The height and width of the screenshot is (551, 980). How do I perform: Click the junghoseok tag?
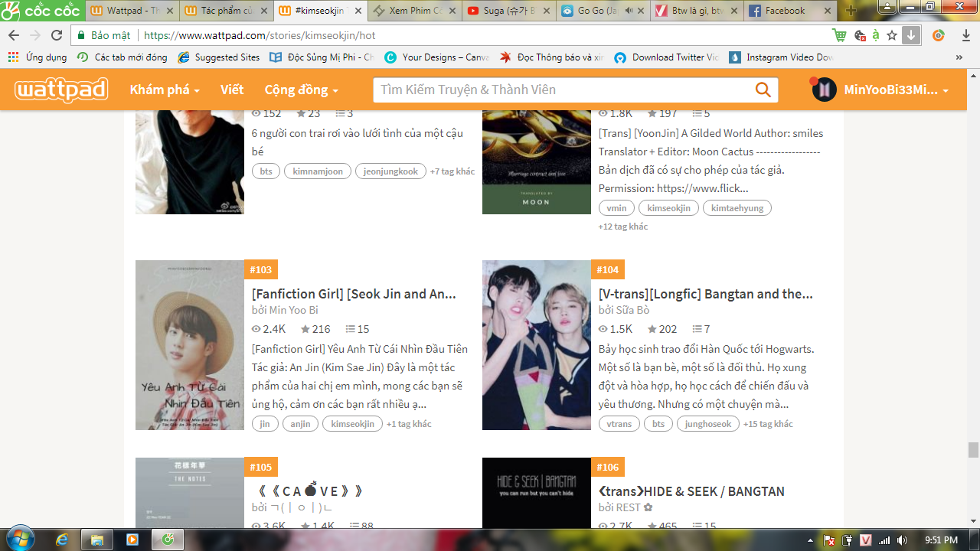pos(708,424)
